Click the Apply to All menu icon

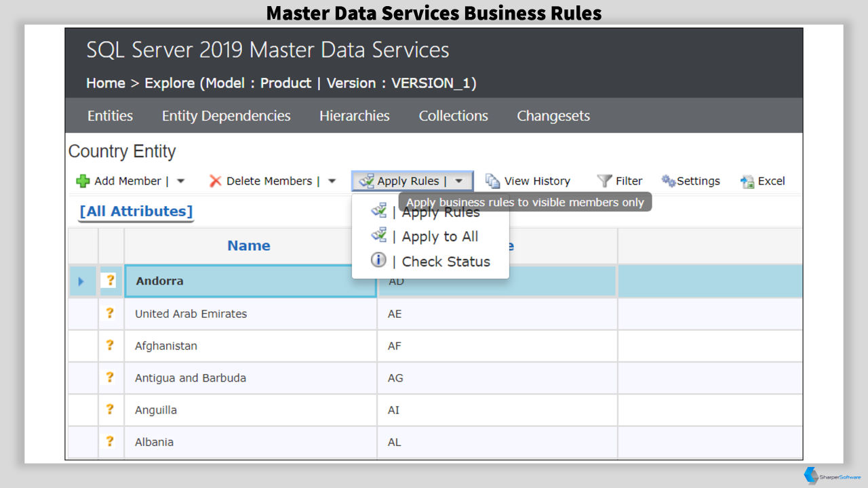click(378, 236)
